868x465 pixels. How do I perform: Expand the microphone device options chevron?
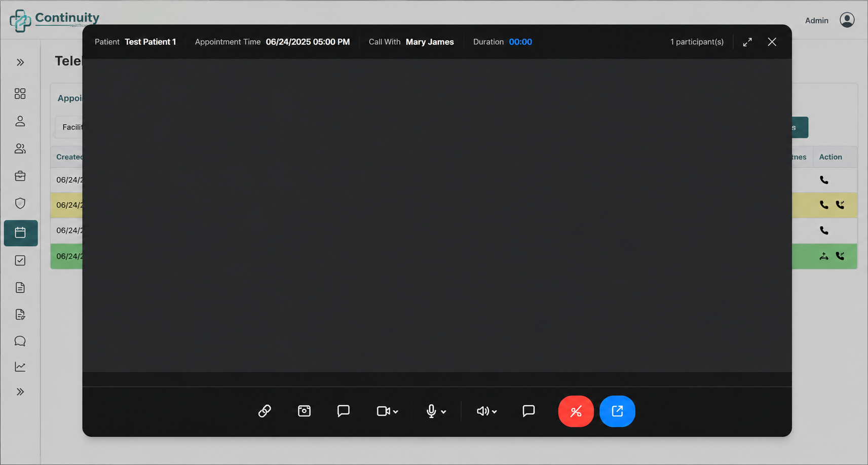(x=443, y=412)
